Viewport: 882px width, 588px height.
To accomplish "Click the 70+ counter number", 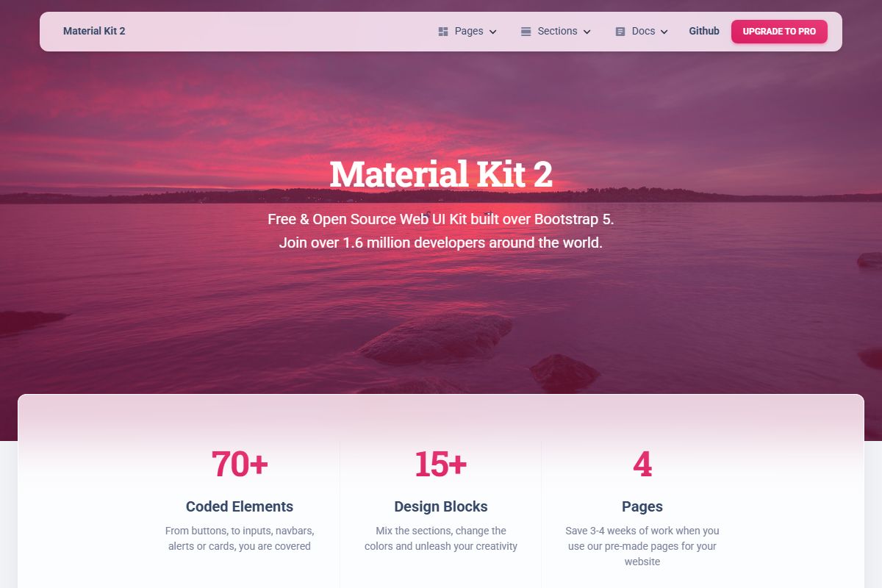I will pos(240,464).
